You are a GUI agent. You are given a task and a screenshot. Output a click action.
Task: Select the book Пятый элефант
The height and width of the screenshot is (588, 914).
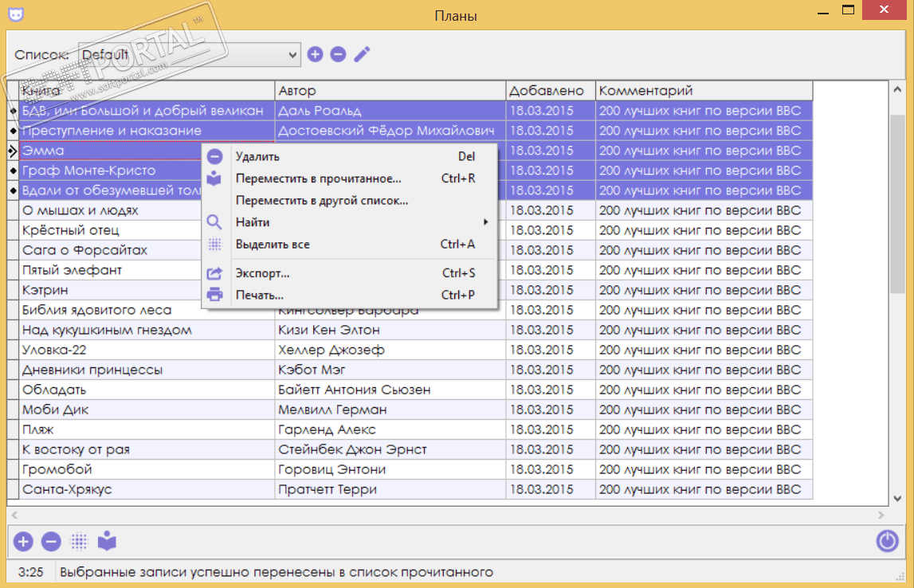(x=111, y=270)
